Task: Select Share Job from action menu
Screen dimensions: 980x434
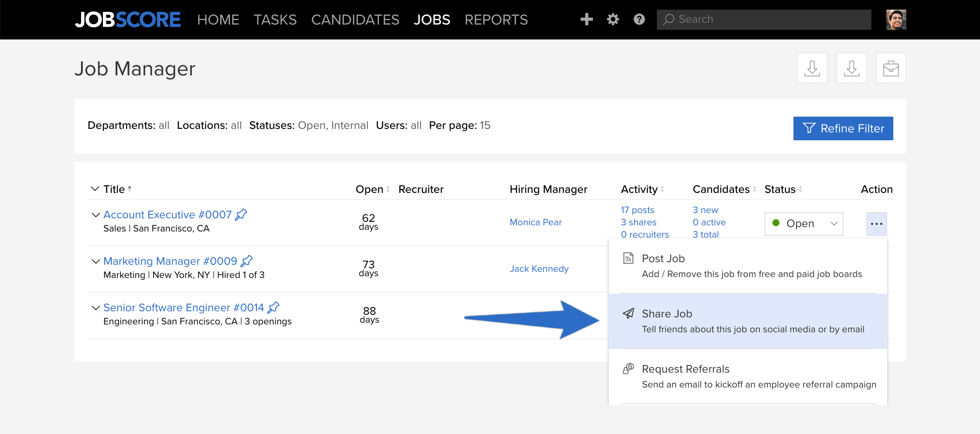Action: click(748, 321)
